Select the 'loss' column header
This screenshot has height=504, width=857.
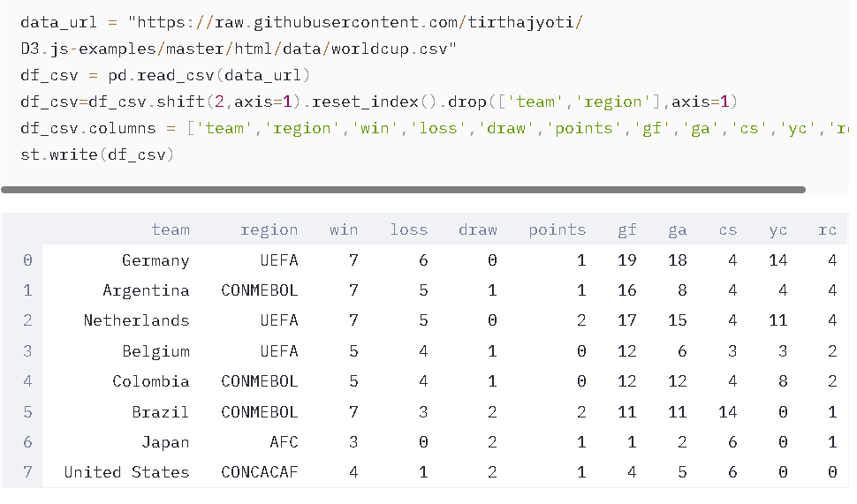pos(409,229)
